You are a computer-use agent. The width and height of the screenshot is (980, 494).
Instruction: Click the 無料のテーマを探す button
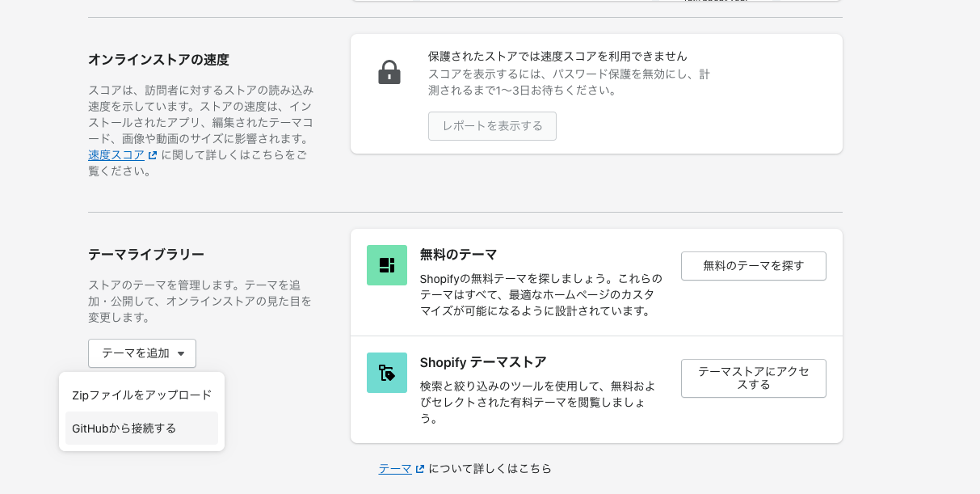753,265
